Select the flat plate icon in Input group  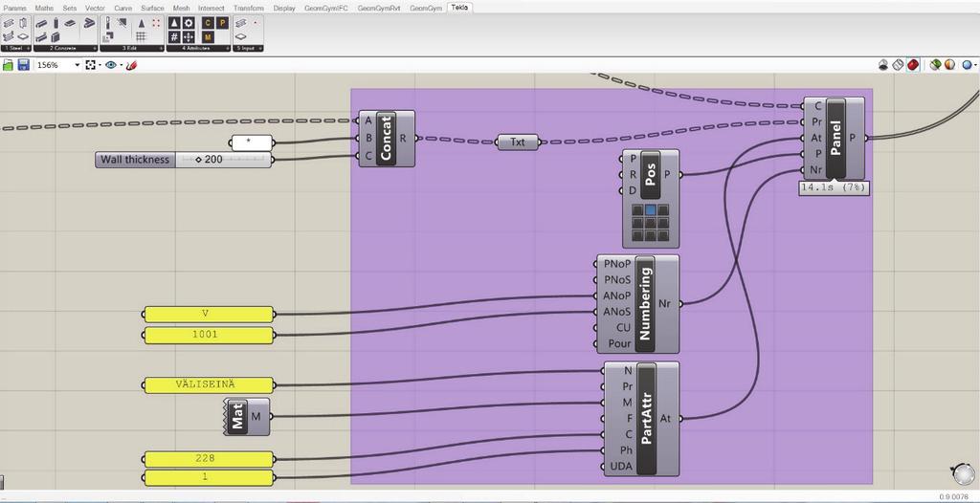(x=240, y=36)
